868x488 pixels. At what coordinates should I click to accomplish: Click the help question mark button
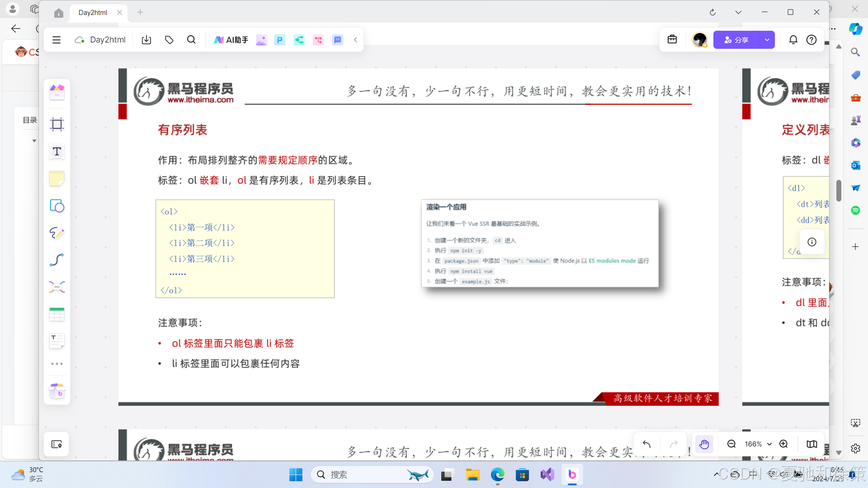point(811,40)
